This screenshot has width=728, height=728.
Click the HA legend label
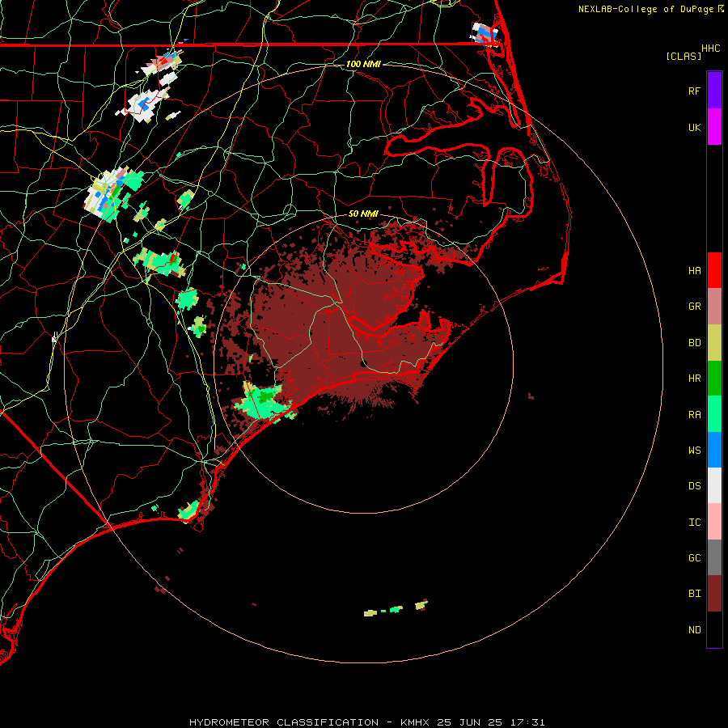(x=695, y=271)
